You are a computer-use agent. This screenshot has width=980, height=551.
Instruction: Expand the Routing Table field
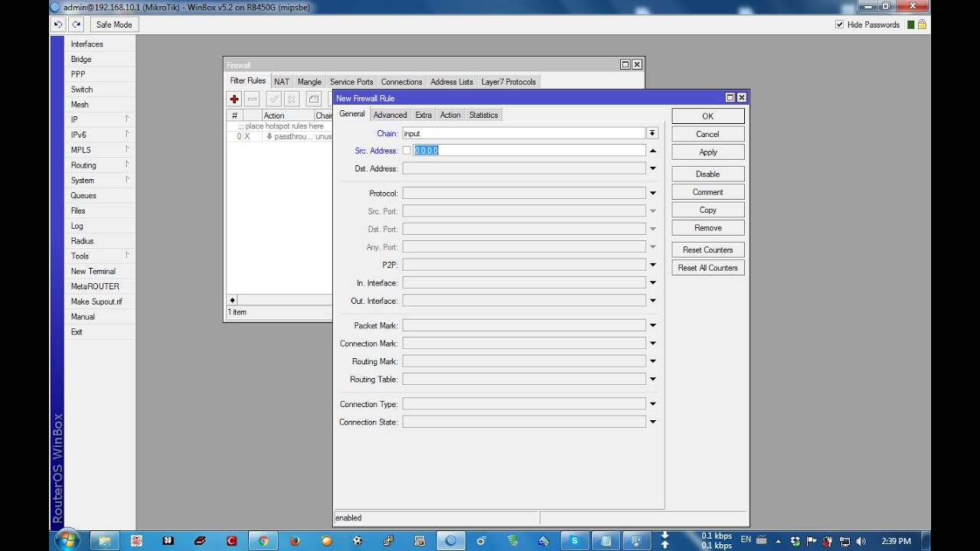pos(653,379)
